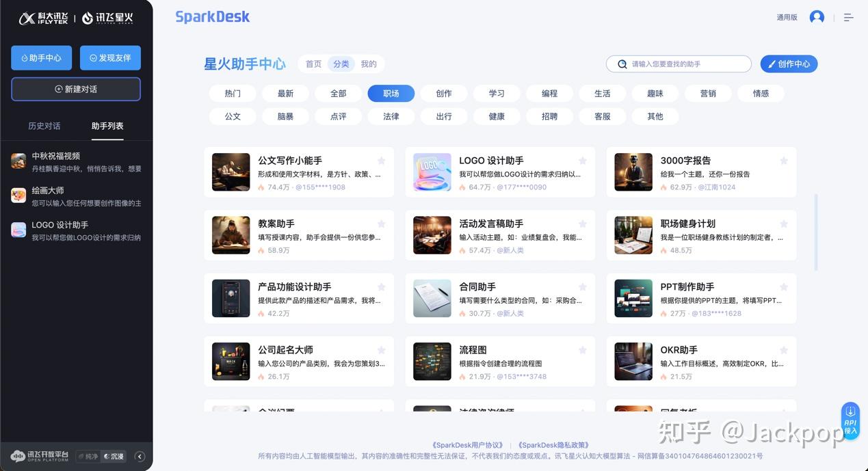This screenshot has height=471, width=868.
Task: Click the 绘画大师 sidebar icon
Action: (x=18, y=196)
